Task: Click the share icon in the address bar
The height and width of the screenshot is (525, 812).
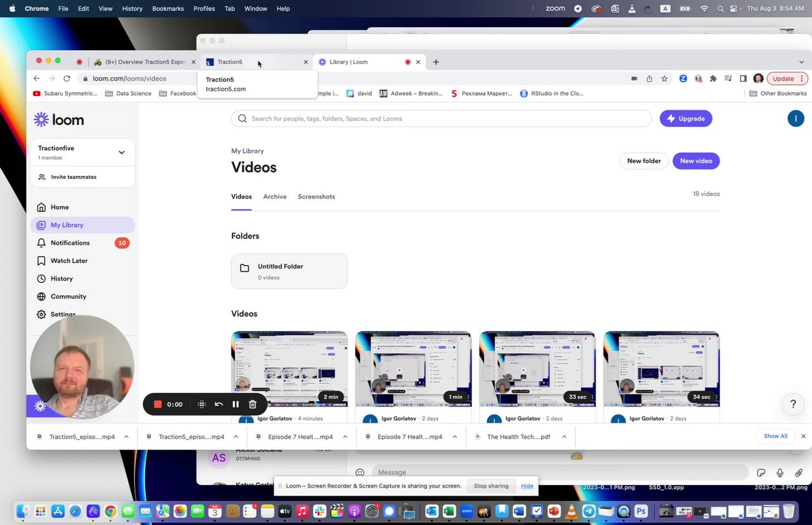Action: [x=649, y=79]
